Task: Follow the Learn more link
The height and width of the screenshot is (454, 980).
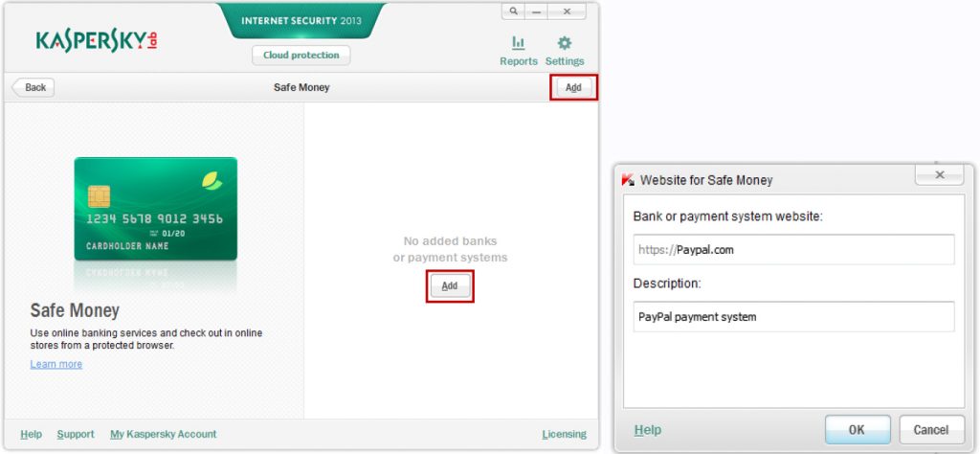Action: point(56,364)
